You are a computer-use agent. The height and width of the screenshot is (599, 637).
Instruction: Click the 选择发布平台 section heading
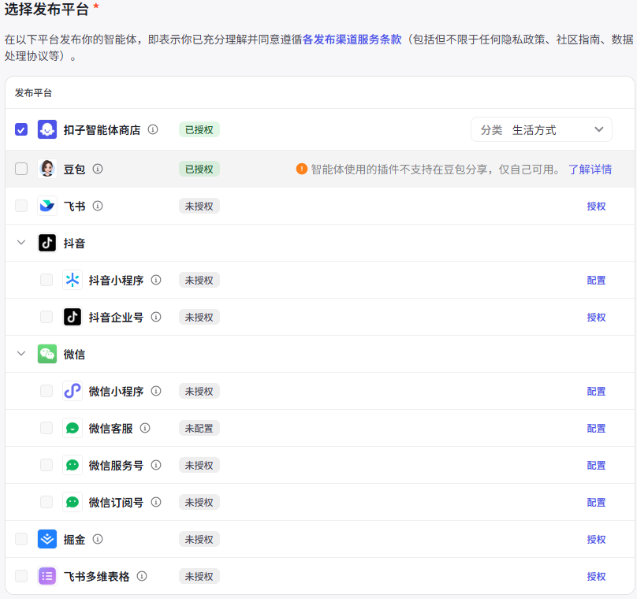coord(46,9)
